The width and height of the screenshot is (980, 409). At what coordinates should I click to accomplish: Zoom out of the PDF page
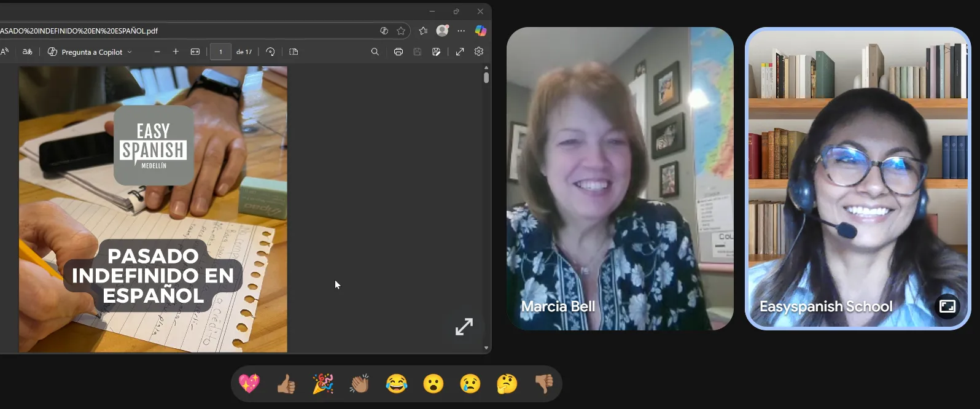(157, 52)
